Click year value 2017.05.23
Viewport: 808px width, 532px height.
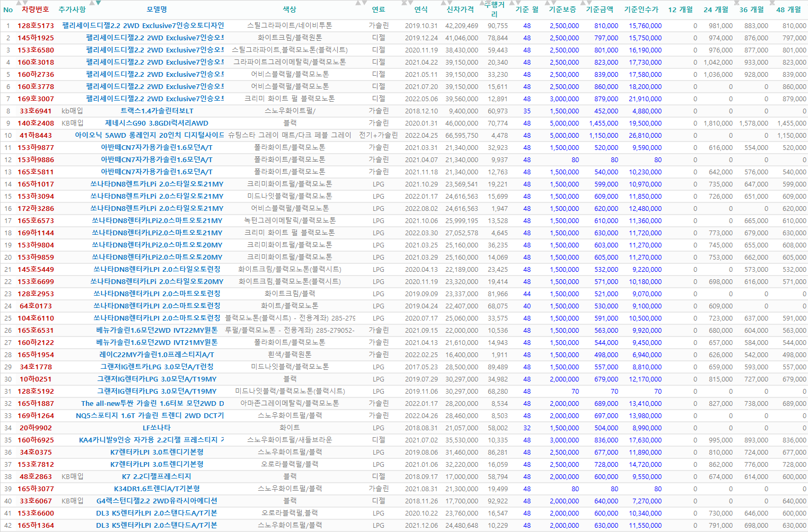[421, 367]
